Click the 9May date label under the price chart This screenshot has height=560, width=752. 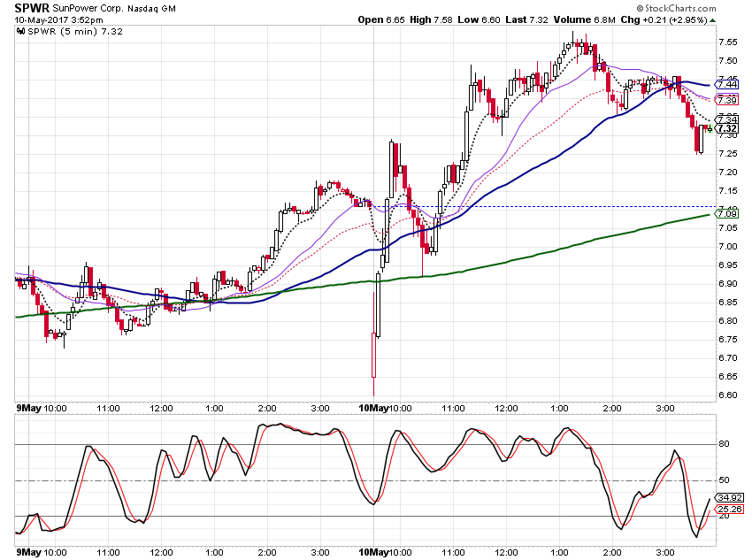coord(29,408)
